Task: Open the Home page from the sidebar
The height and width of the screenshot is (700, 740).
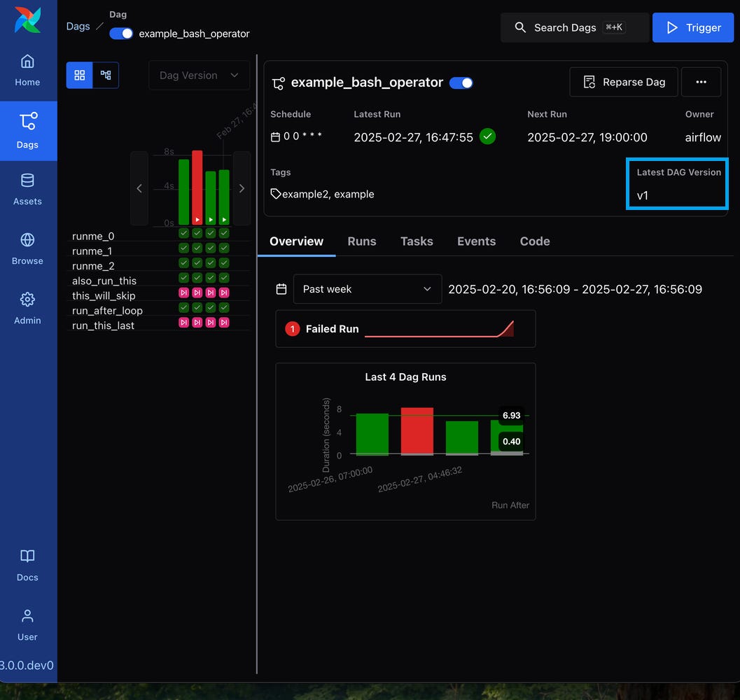Action: click(x=27, y=71)
